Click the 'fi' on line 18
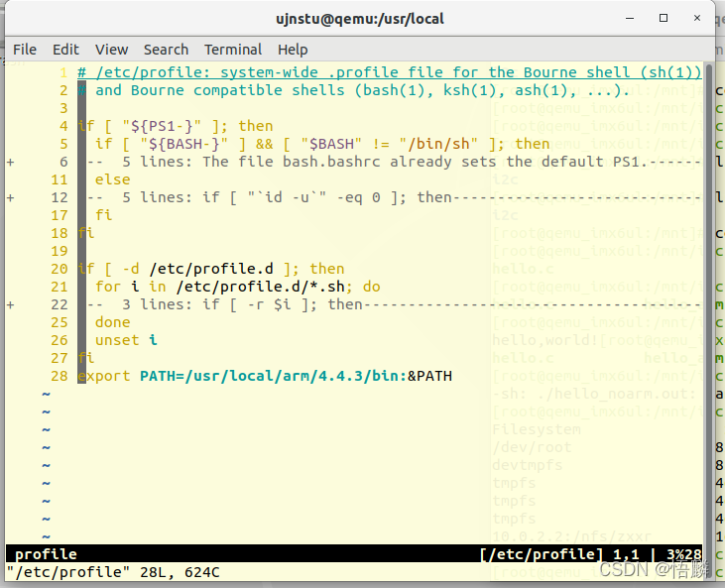The height and width of the screenshot is (588, 725). [86, 233]
